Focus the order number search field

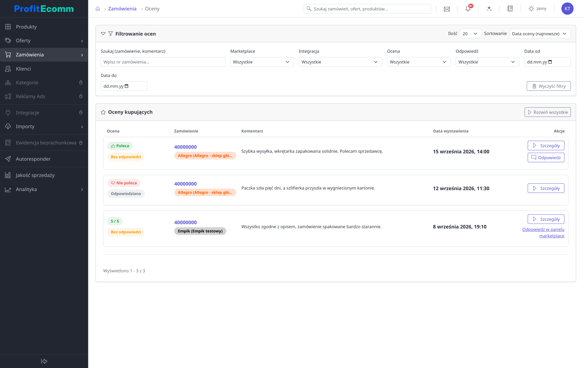163,62
